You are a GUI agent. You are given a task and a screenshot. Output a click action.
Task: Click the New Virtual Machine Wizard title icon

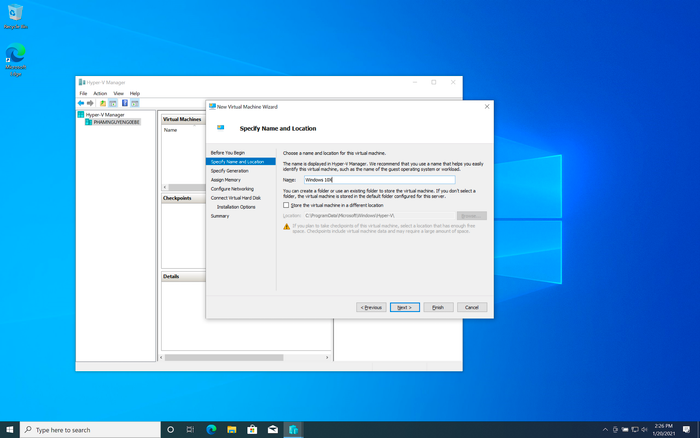[x=212, y=107]
